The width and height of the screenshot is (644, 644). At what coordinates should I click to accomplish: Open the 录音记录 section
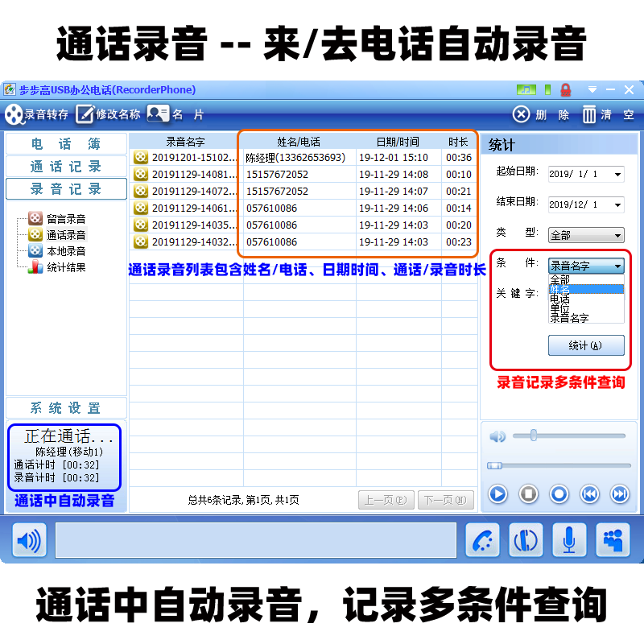click(x=66, y=189)
